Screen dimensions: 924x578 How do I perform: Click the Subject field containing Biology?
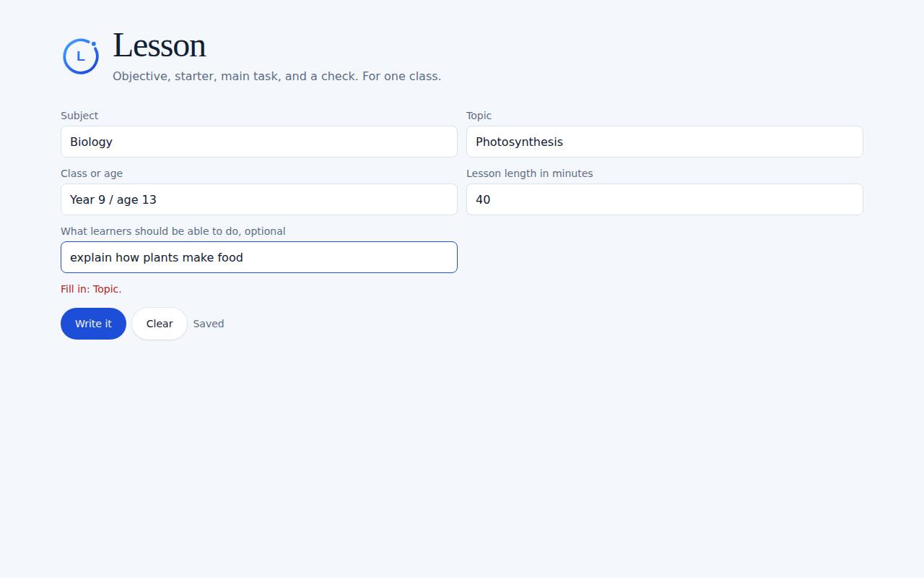point(259,142)
